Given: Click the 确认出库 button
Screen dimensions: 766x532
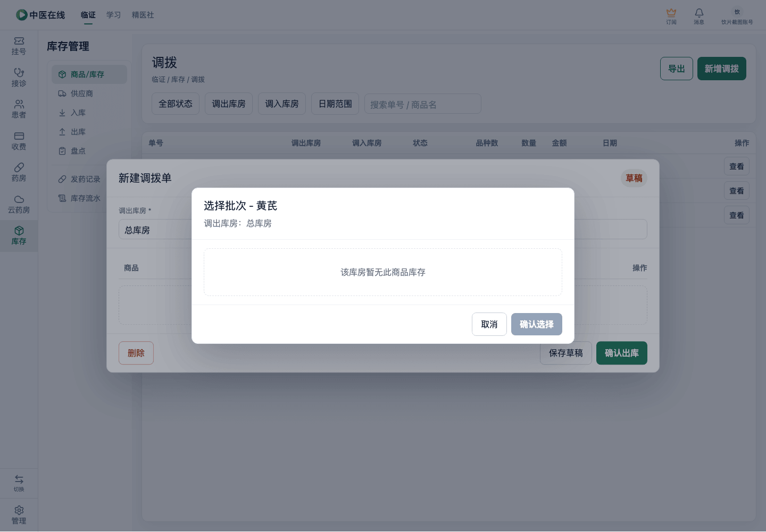Looking at the screenshot, I should 622,353.
